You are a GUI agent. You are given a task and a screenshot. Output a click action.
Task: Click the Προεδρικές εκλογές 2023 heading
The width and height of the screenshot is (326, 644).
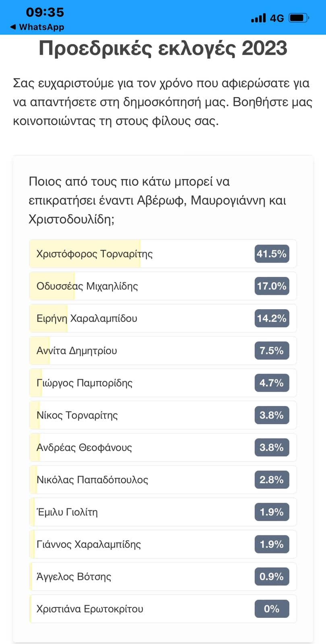163,48
